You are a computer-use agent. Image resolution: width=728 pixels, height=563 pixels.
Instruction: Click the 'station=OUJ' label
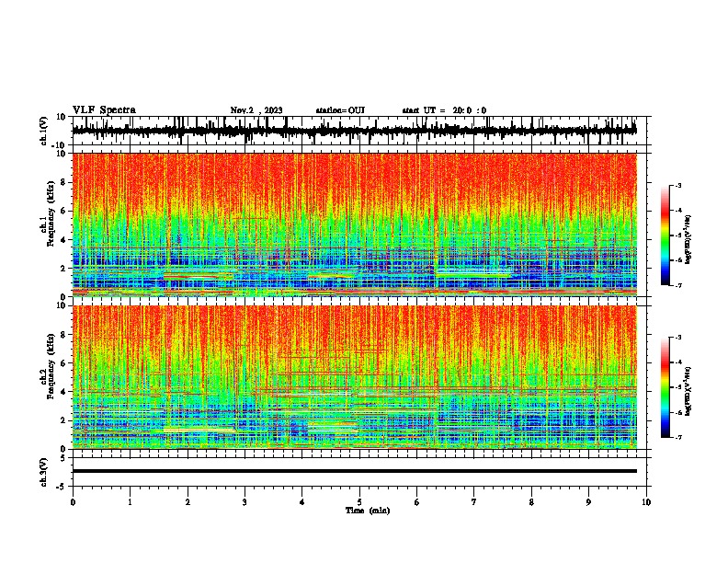point(340,110)
